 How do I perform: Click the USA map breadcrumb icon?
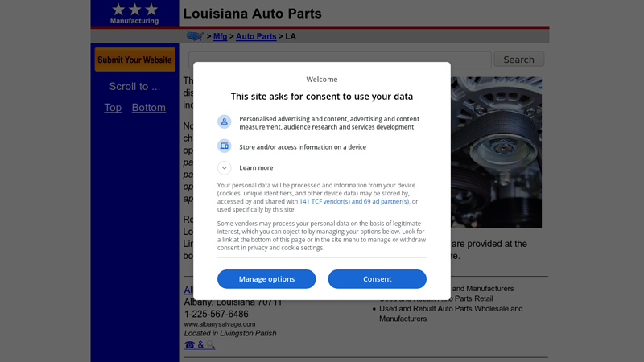click(195, 36)
